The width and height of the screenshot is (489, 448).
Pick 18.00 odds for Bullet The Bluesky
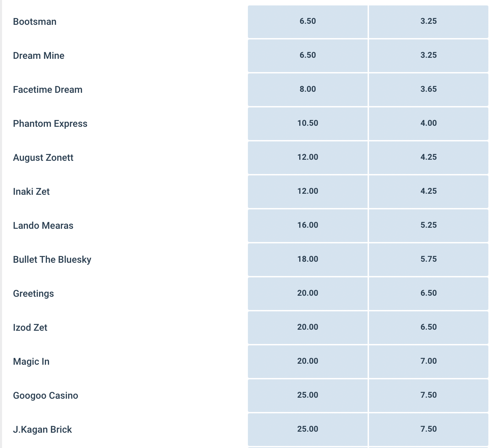click(307, 259)
